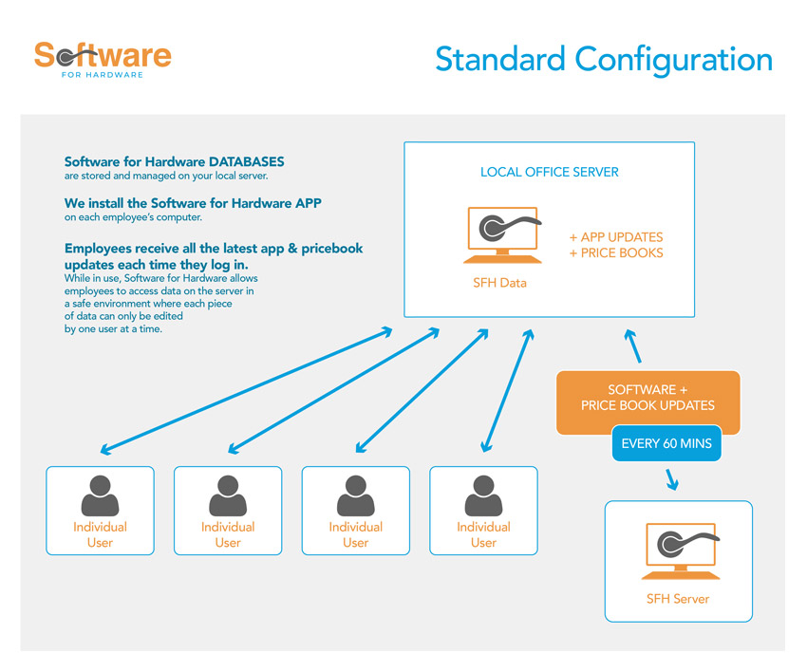Click the arrow pointing up from the orange updates box

coord(633,347)
